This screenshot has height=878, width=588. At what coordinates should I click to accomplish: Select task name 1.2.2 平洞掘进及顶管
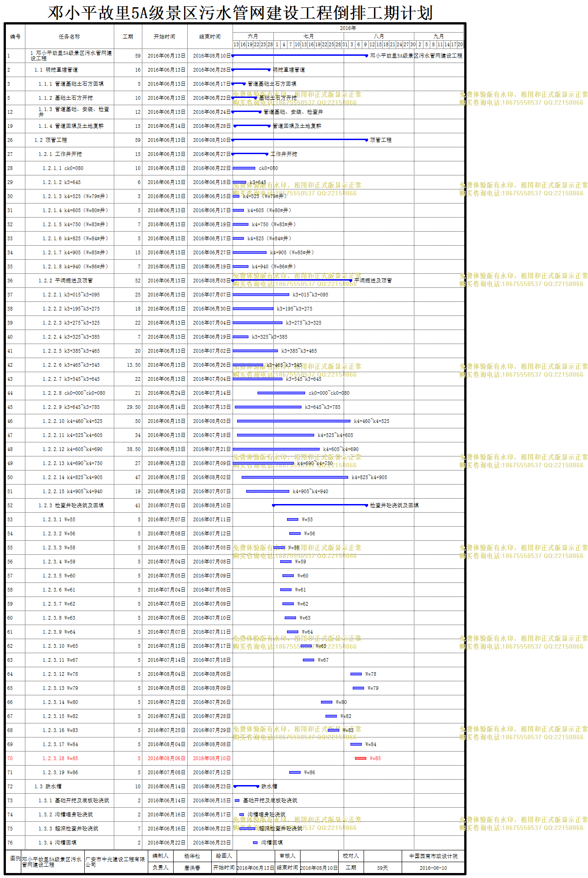coord(66,281)
